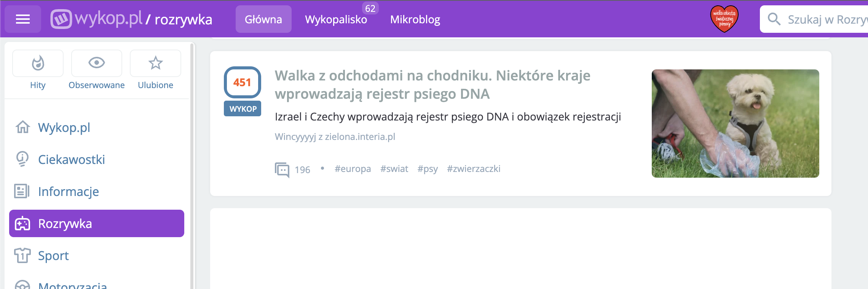Image resolution: width=868 pixels, height=289 pixels.
Task: Open the Hity flame icon
Action: [38, 63]
